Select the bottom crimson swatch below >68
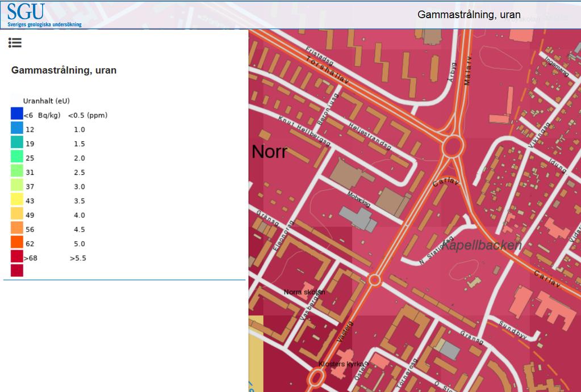Image resolution: width=581 pixels, height=392 pixels. pos(17,270)
